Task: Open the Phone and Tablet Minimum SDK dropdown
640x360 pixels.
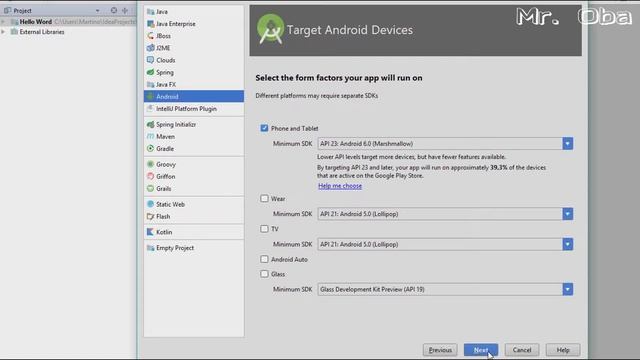Action: click(x=567, y=144)
